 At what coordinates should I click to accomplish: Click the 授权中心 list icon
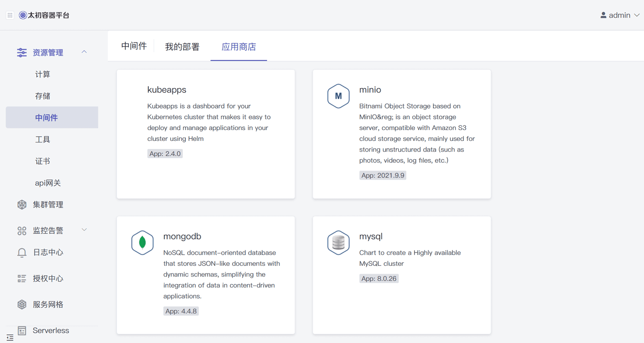[22, 279]
